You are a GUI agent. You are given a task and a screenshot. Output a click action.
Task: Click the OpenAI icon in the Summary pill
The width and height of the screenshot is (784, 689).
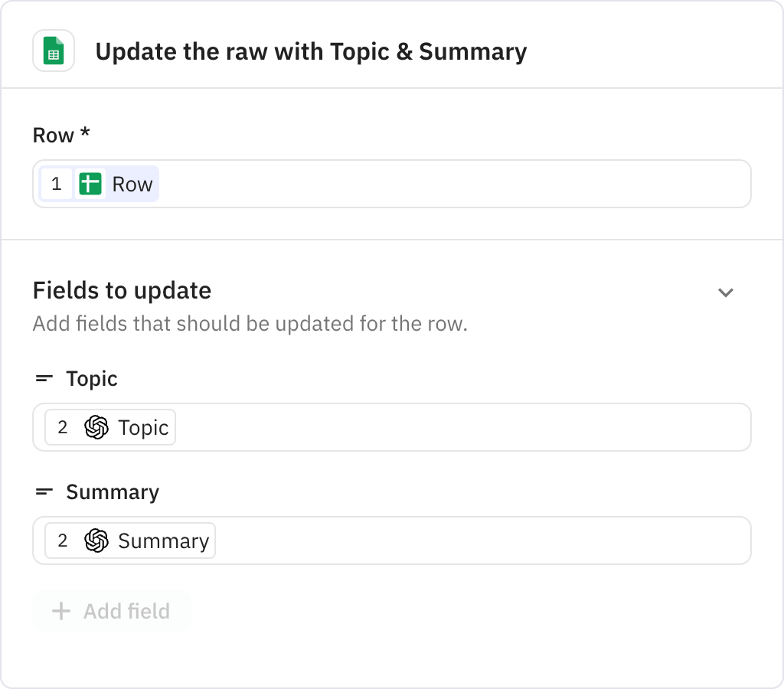(x=97, y=540)
